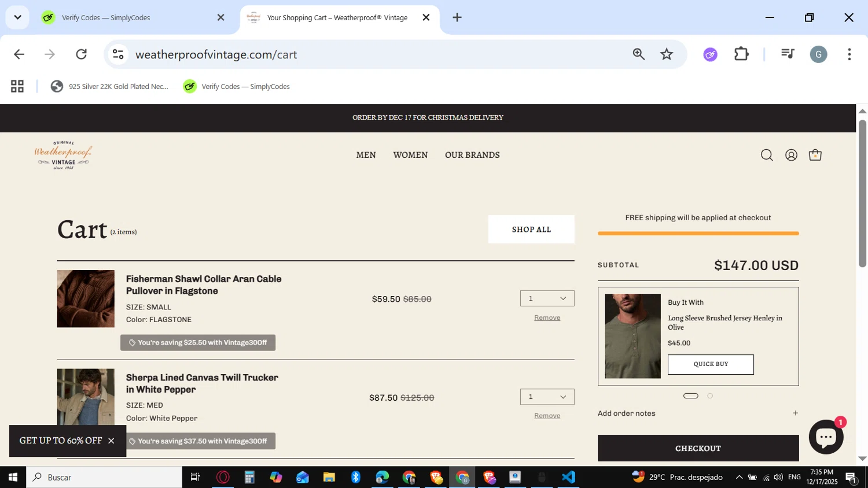Show hidden system tray icons
Image resolution: width=868 pixels, height=488 pixels.
(739, 477)
